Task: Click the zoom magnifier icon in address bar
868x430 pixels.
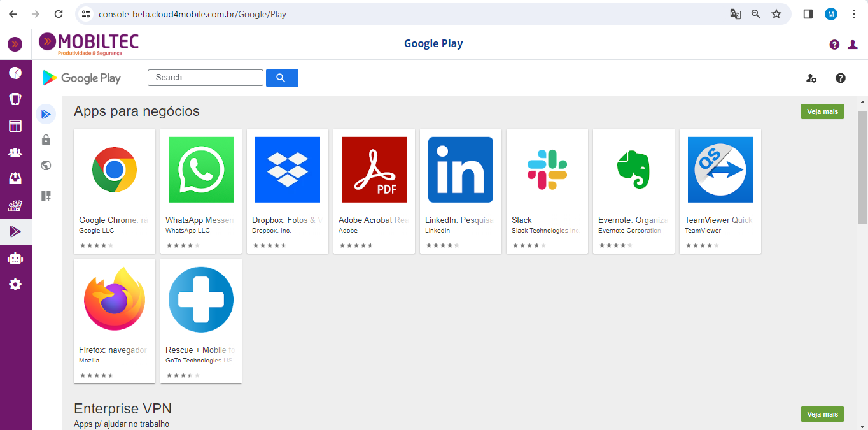Action: (x=756, y=14)
